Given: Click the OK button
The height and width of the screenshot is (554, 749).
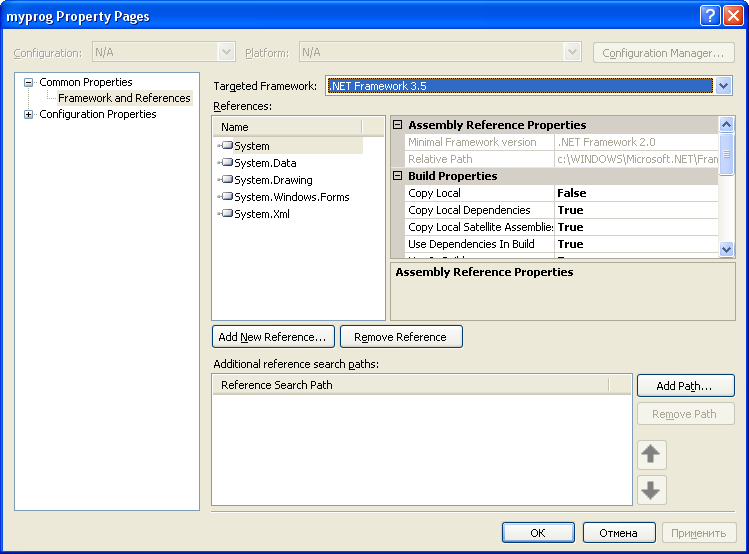Looking at the screenshot, I should pos(538,533).
